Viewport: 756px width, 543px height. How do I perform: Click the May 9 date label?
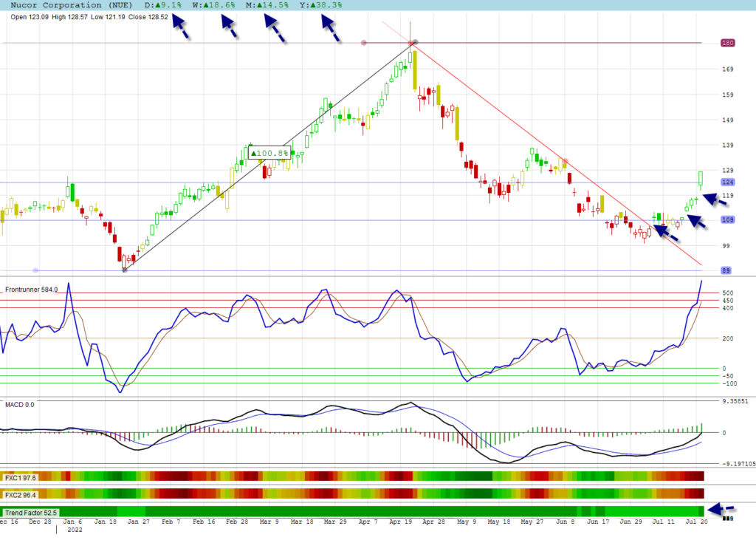[x=467, y=522]
